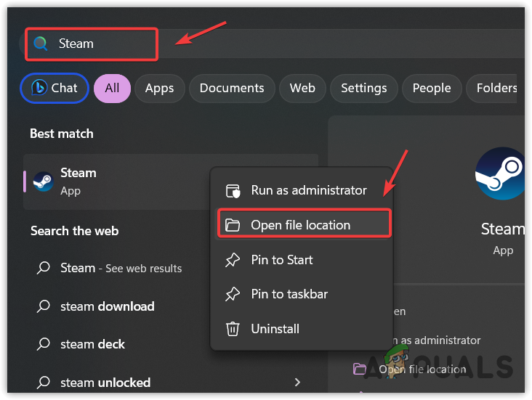This screenshot has height=400, width=532.
Task: Show the People filter tab
Action: [432, 89]
